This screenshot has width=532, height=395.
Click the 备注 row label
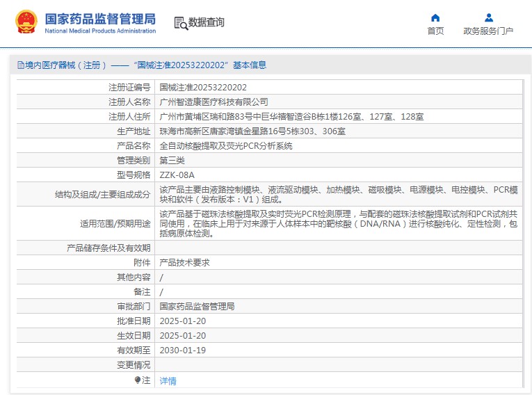[142, 292]
